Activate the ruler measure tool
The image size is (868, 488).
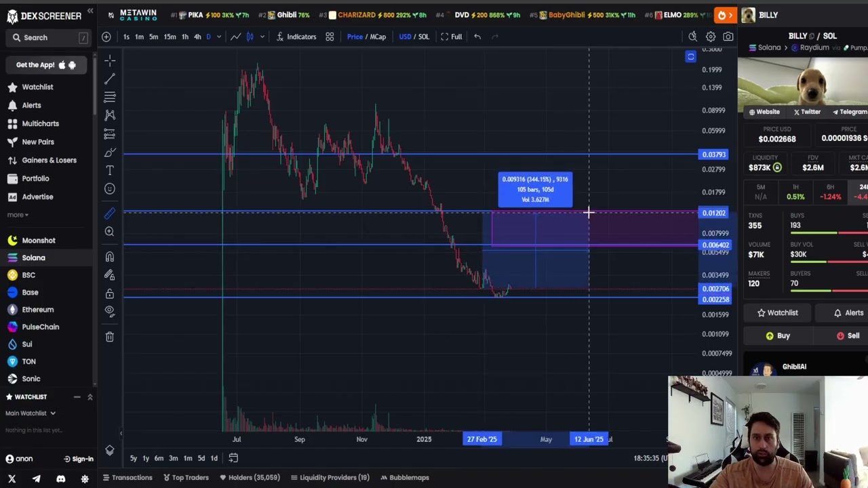tap(110, 213)
